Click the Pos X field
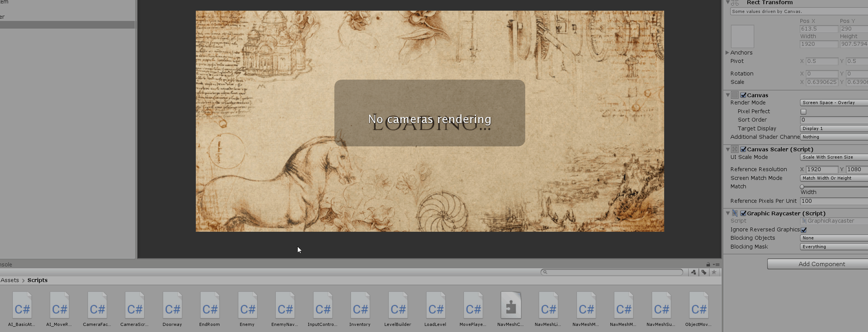868x332 pixels. (x=819, y=29)
